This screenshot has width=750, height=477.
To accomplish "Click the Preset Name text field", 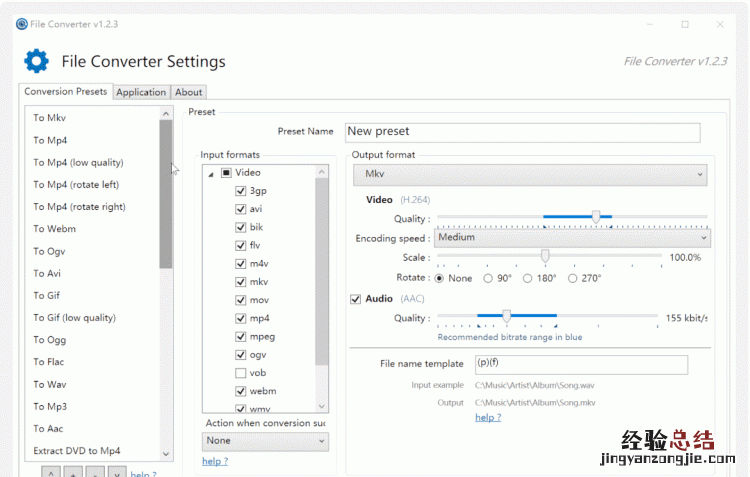I will (522, 132).
